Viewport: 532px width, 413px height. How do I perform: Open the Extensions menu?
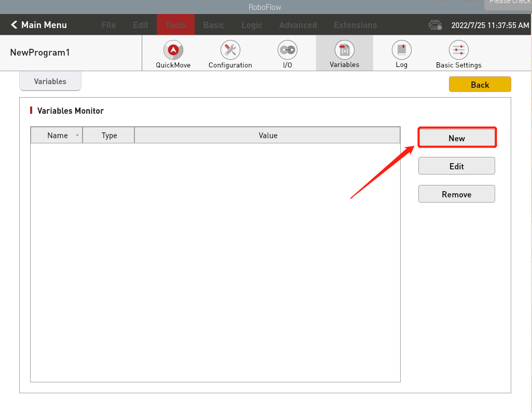pos(355,25)
